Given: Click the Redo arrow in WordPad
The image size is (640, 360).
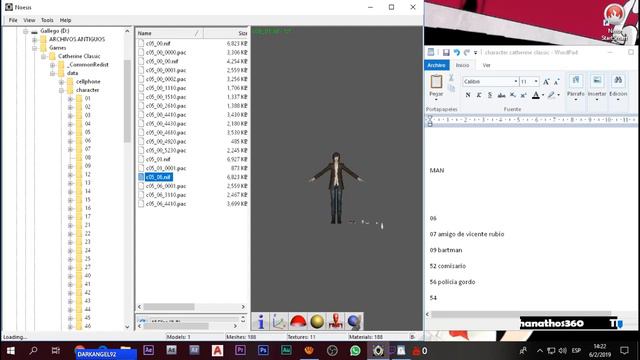Looking at the screenshot, I should click(467, 52).
